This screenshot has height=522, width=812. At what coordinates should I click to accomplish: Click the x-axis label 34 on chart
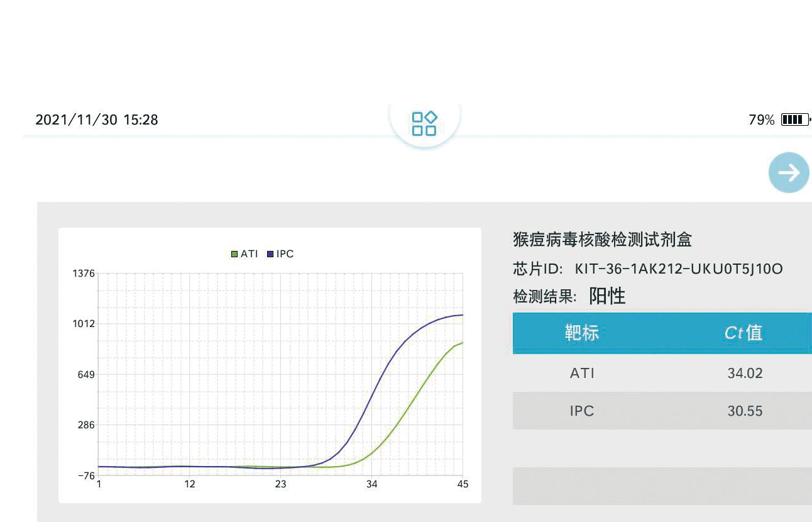coord(372,484)
